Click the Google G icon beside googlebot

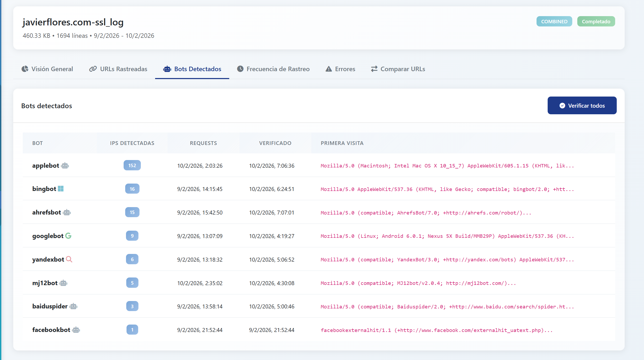(68, 236)
